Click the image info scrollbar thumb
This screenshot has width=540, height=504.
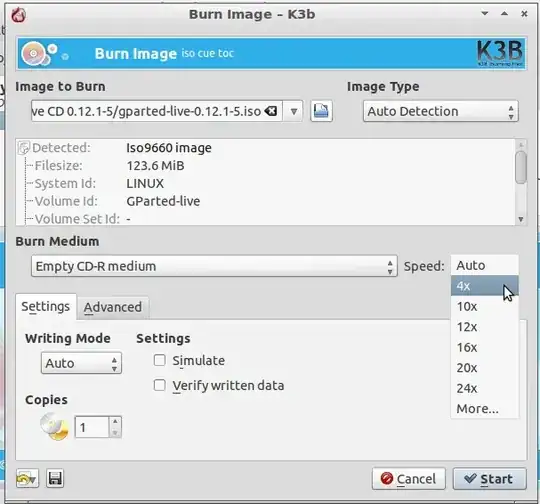(x=521, y=167)
